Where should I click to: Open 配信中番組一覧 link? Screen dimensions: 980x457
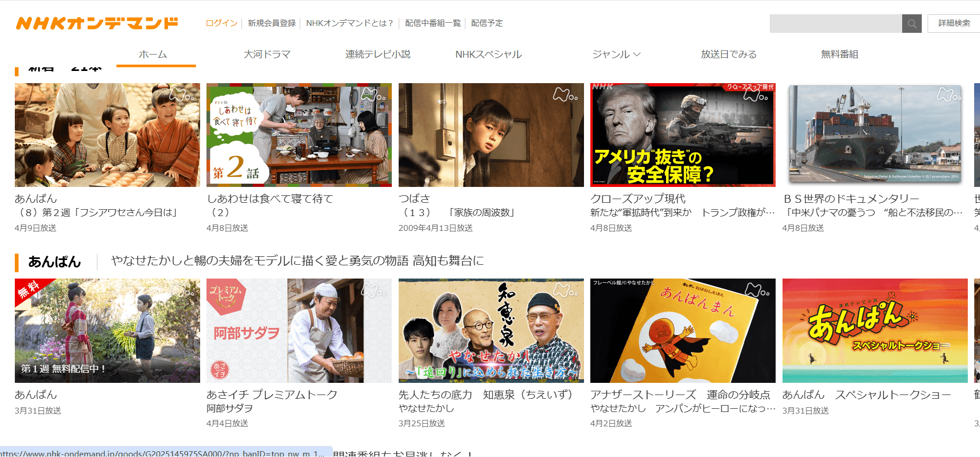[433, 23]
